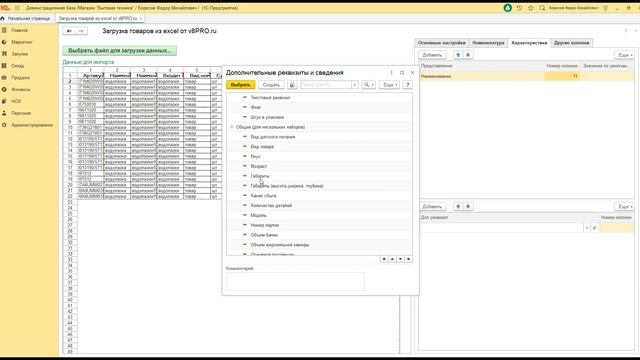Click the Доп реквизит input field
This screenshot has height=360, width=640.
click(x=502, y=228)
